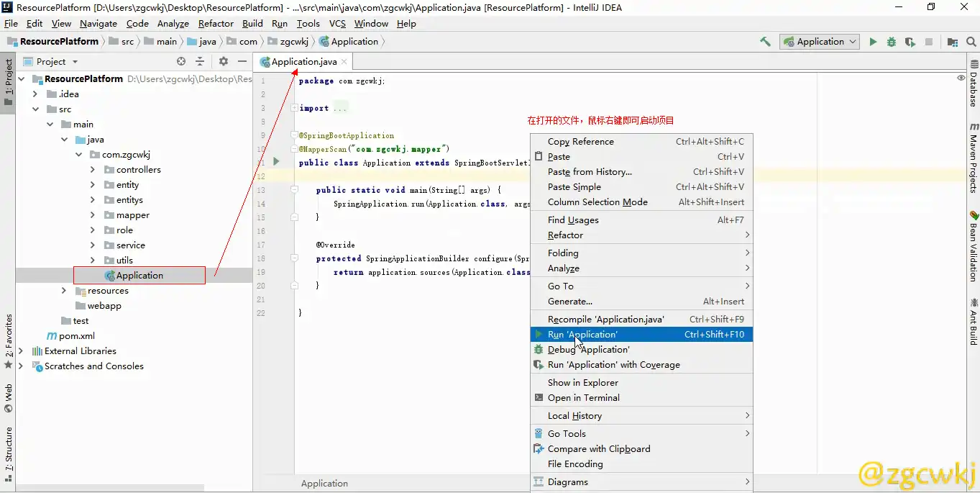The height and width of the screenshot is (493, 980).
Task: Select the webapp folder in the project tree
Action: click(99, 306)
